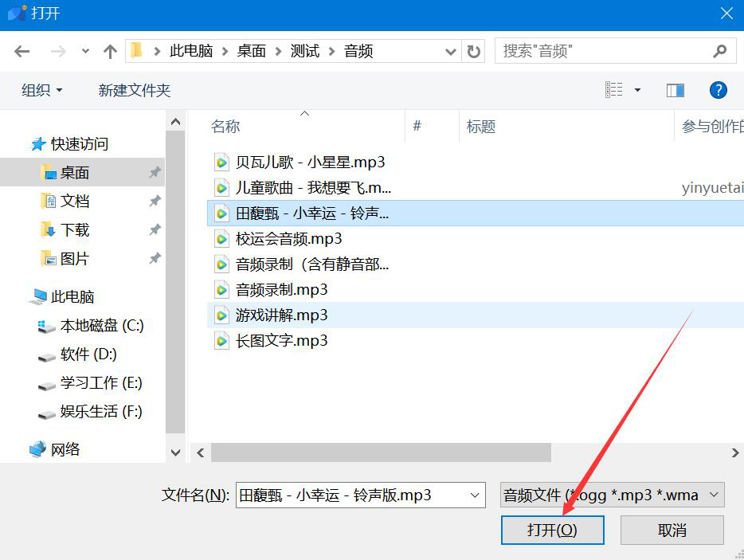Click the left arrow of horizontal scrollbar

pos(200,452)
